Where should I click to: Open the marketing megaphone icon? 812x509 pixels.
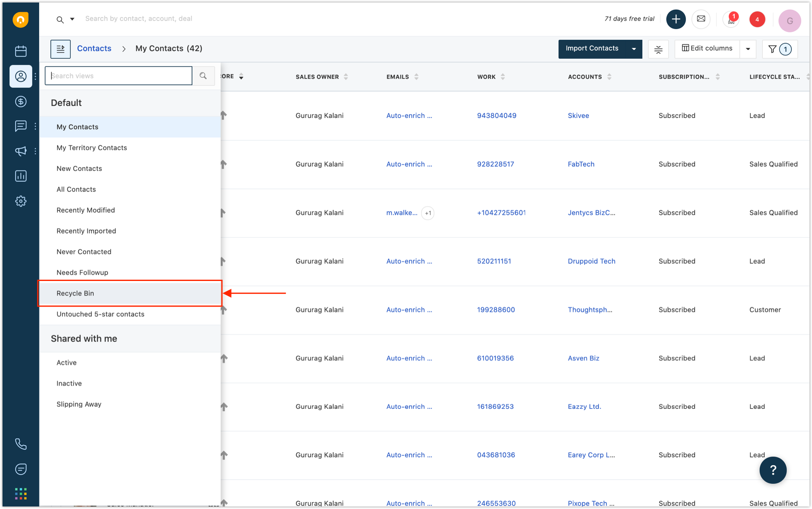[x=21, y=151]
